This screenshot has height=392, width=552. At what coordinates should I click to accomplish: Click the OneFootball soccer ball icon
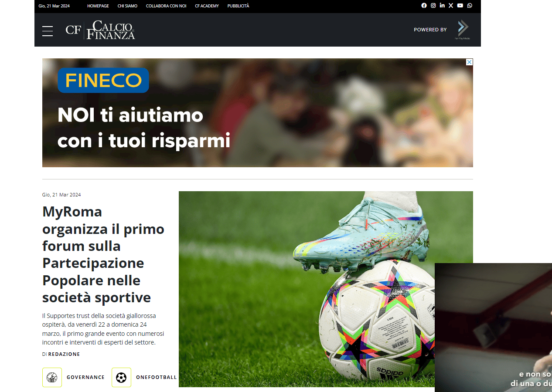point(121,377)
